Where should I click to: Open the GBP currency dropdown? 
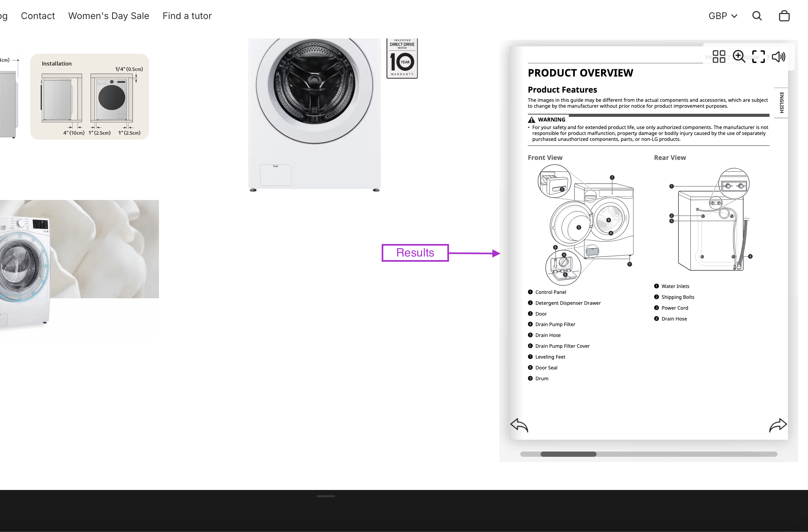tap(723, 16)
